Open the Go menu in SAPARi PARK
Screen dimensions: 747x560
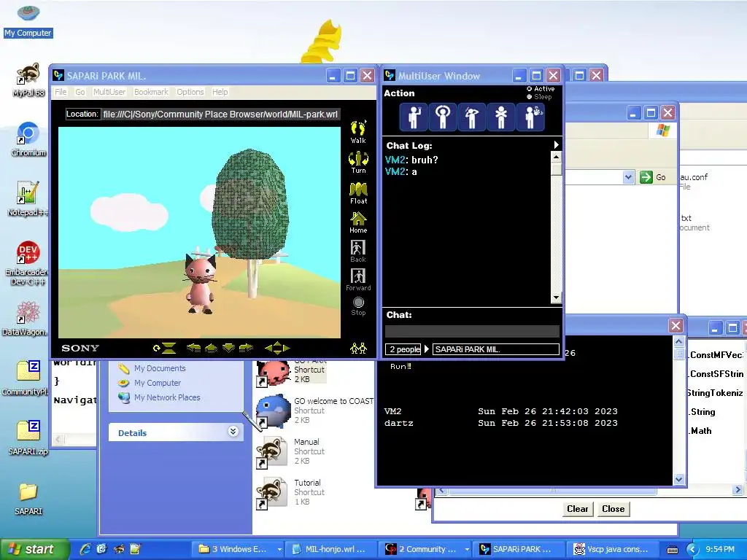pyautogui.click(x=80, y=92)
